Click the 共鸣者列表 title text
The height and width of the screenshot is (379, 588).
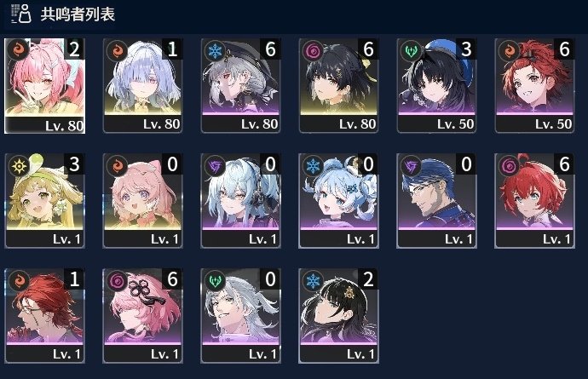point(78,14)
